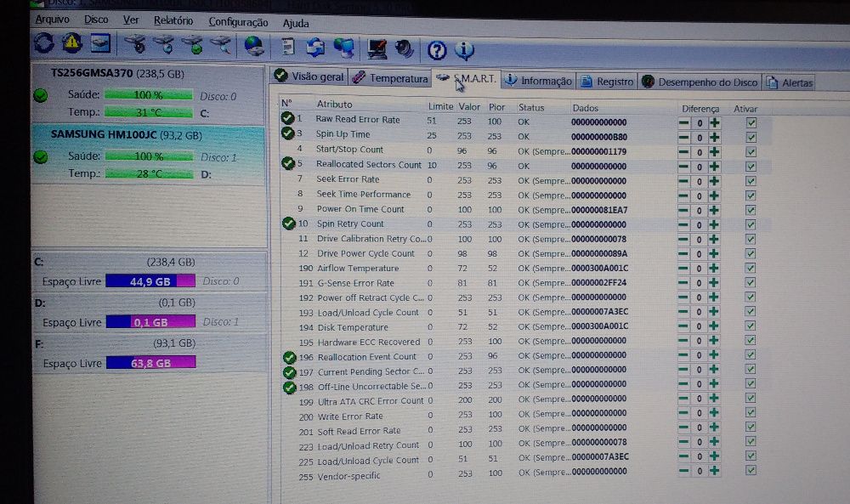Click plus Diferença button for Reallocated Sectors Count

pos(715,167)
